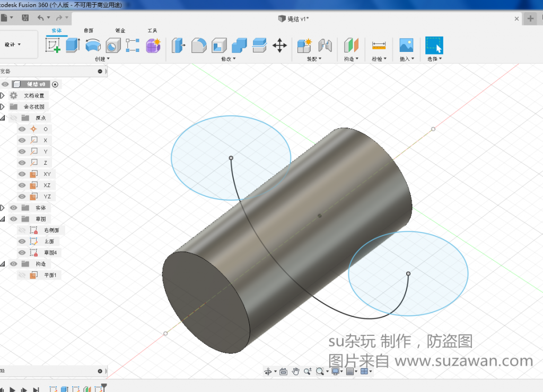543x392 pixels.
Task: Select the Hole tool
Action: [x=113, y=46]
